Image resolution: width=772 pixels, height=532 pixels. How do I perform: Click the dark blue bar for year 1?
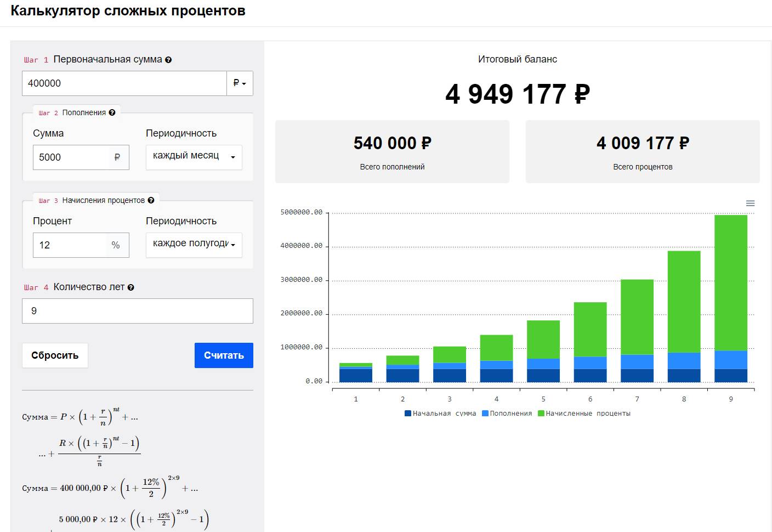coord(356,375)
